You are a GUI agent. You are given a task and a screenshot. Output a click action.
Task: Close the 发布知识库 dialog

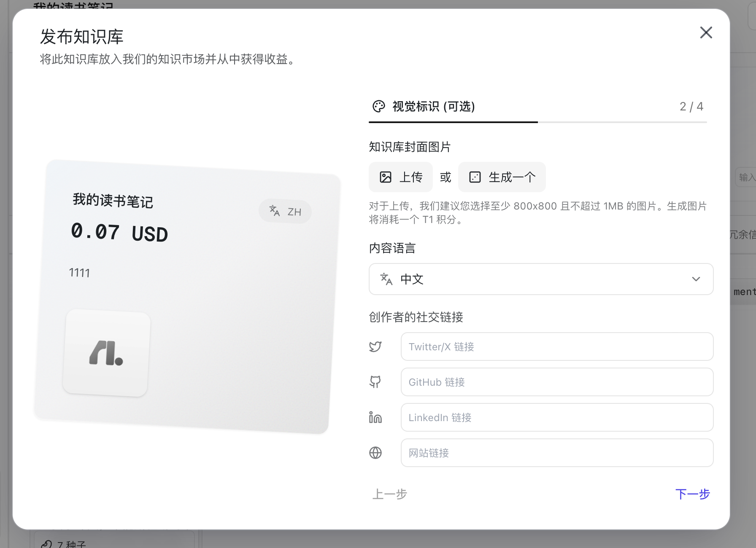tap(706, 32)
